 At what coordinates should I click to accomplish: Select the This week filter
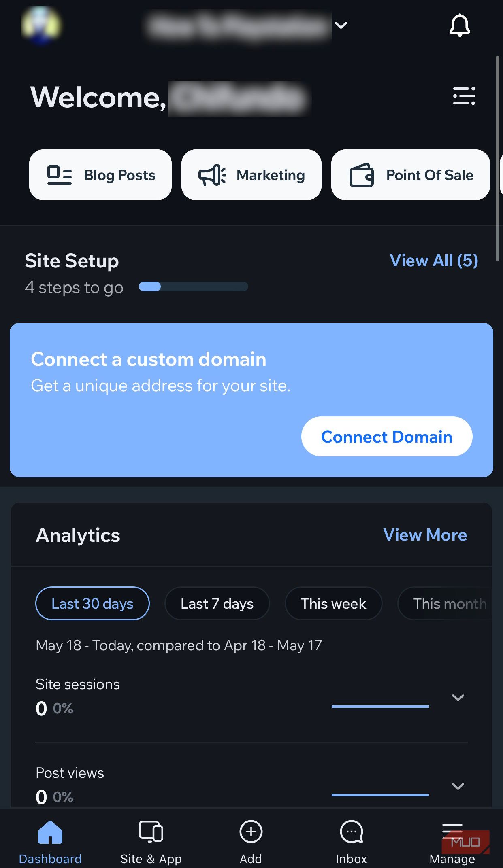(333, 603)
